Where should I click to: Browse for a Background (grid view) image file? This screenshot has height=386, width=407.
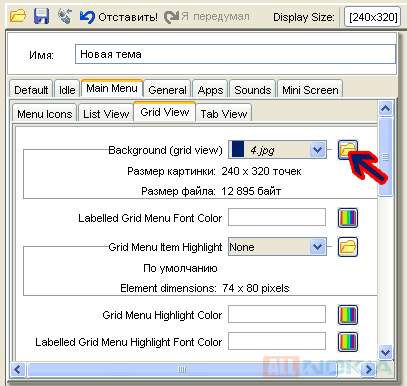click(348, 149)
